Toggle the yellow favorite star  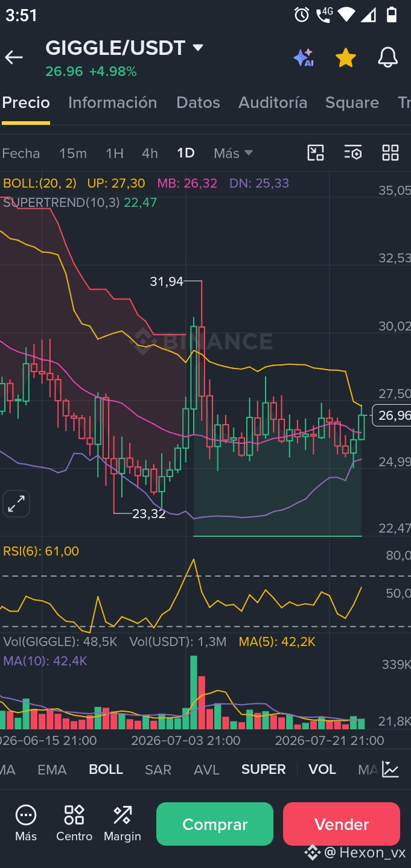coord(345,58)
